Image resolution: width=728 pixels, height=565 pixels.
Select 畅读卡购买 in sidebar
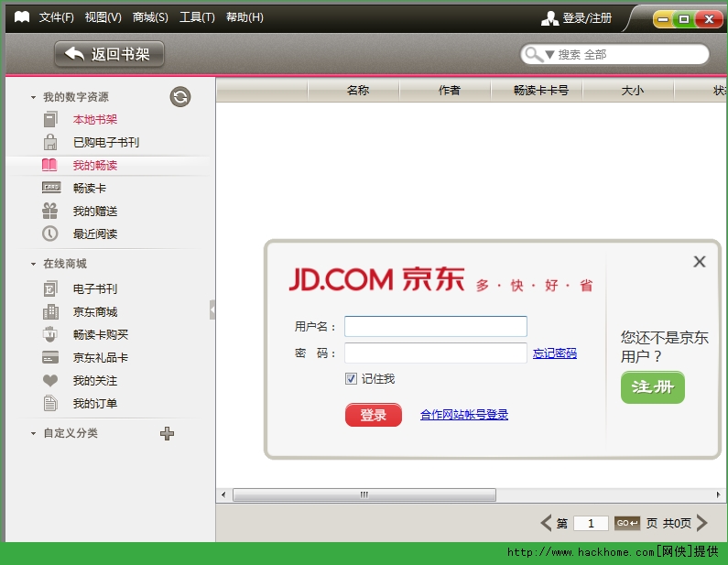[x=101, y=335]
